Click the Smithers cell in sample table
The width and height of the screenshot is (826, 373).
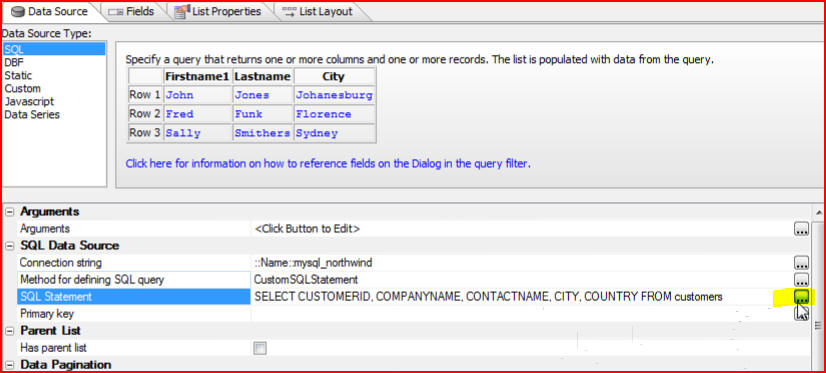262,133
